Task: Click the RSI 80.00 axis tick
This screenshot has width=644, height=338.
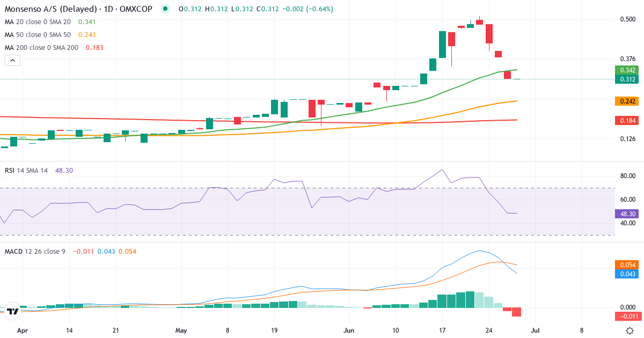Action: 628,176
